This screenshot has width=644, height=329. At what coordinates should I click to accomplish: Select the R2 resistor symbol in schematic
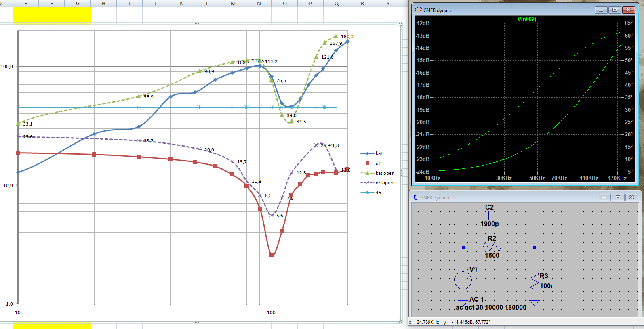coord(492,247)
